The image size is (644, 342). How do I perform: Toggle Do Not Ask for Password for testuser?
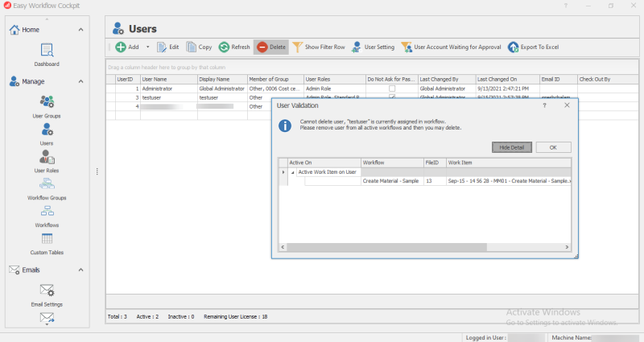tap(392, 97)
